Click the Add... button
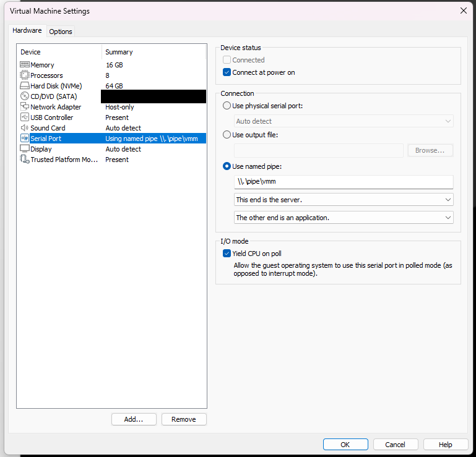This screenshot has width=476, height=457. 134,419
